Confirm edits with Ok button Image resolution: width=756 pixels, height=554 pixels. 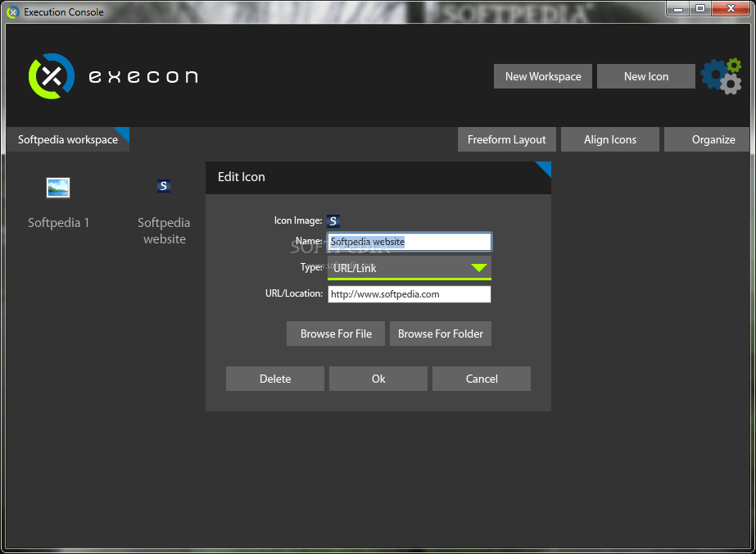pyautogui.click(x=378, y=379)
